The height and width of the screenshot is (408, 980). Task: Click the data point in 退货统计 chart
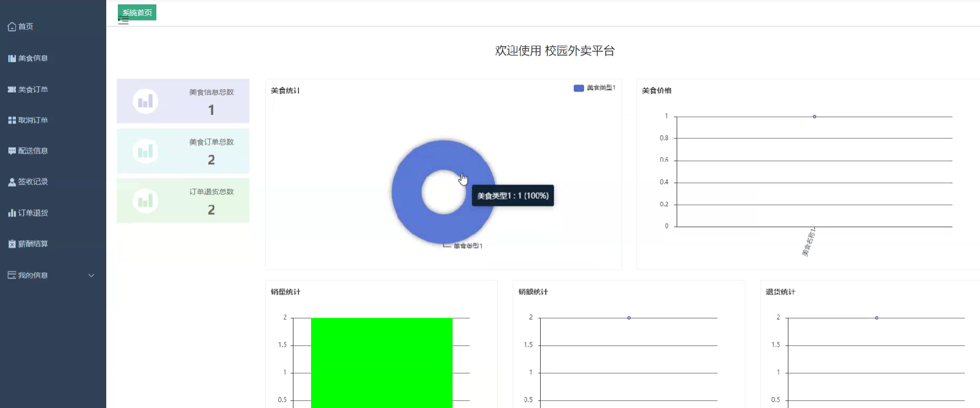(x=876, y=318)
